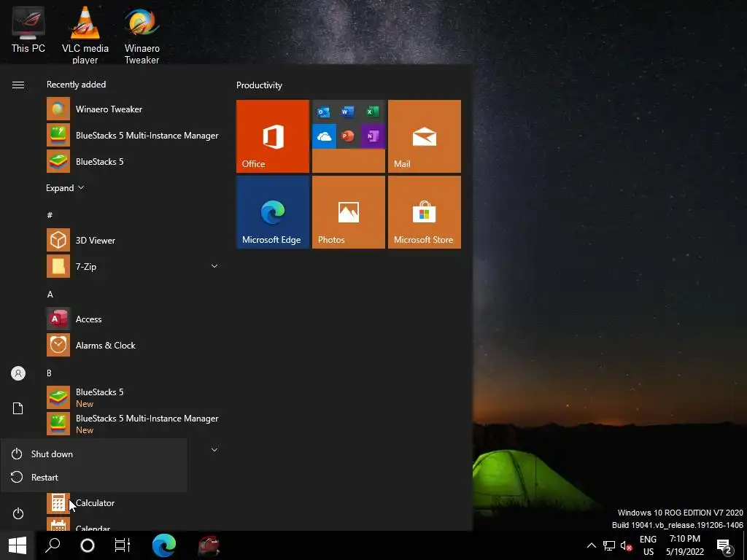The width and height of the screenshot is (747, 560).
Task: Switch input language ENG US
Action: click(648, 545)
